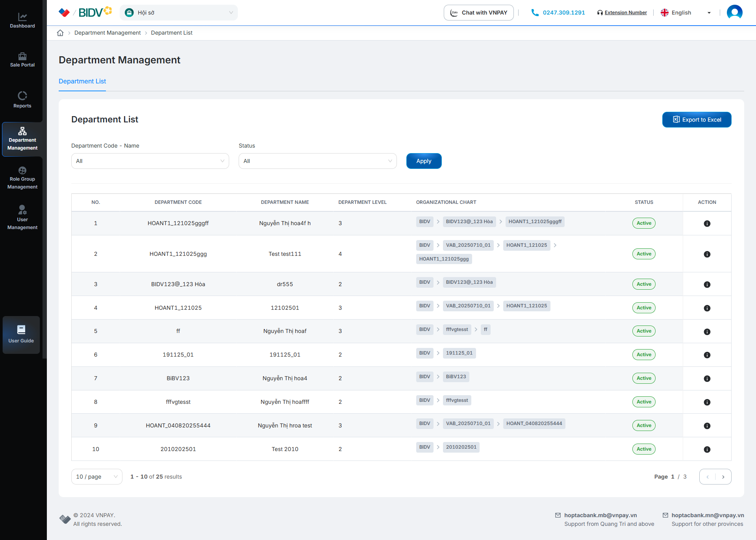Click home icon in breadcrumb
Viewport: 756px width, 540px height.
60,33
